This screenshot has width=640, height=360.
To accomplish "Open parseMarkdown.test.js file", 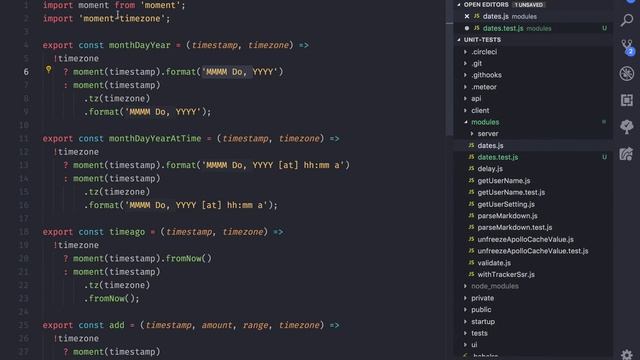I will [515, 227].
